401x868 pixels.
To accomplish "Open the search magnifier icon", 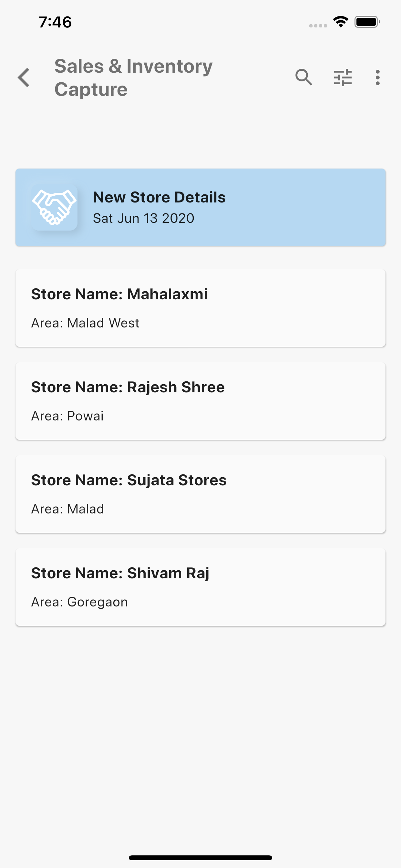I will [x=303, y=77].
